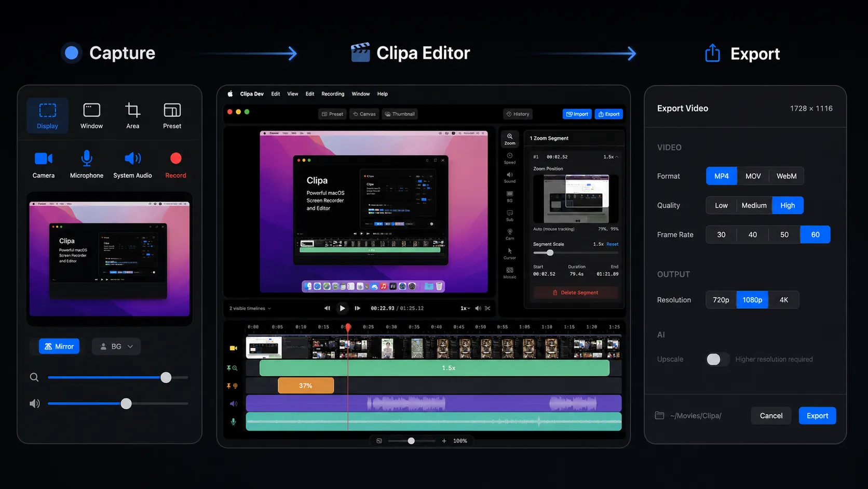The image size is (868, 489).
Task: Confirm Export in Export Video dialog
Action: pyautogui.click(x=817, y=416)
